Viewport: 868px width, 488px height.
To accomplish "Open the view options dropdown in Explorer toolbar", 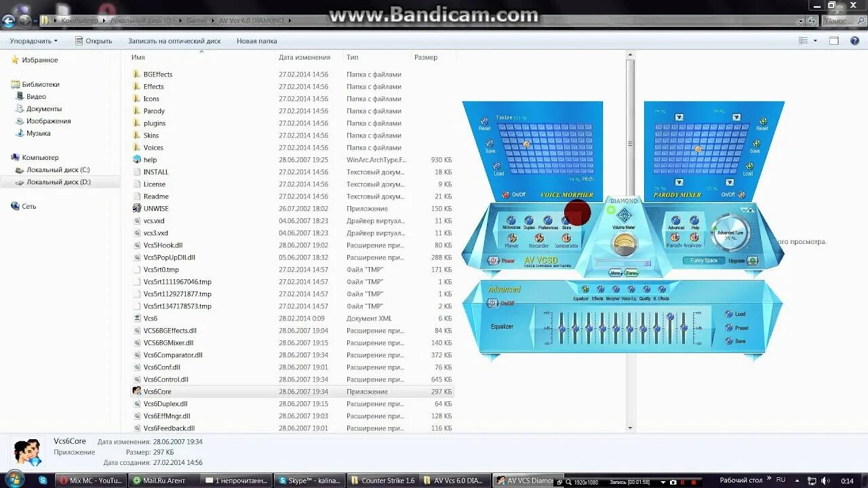I will pyautogui.click(x=814, y=41).
